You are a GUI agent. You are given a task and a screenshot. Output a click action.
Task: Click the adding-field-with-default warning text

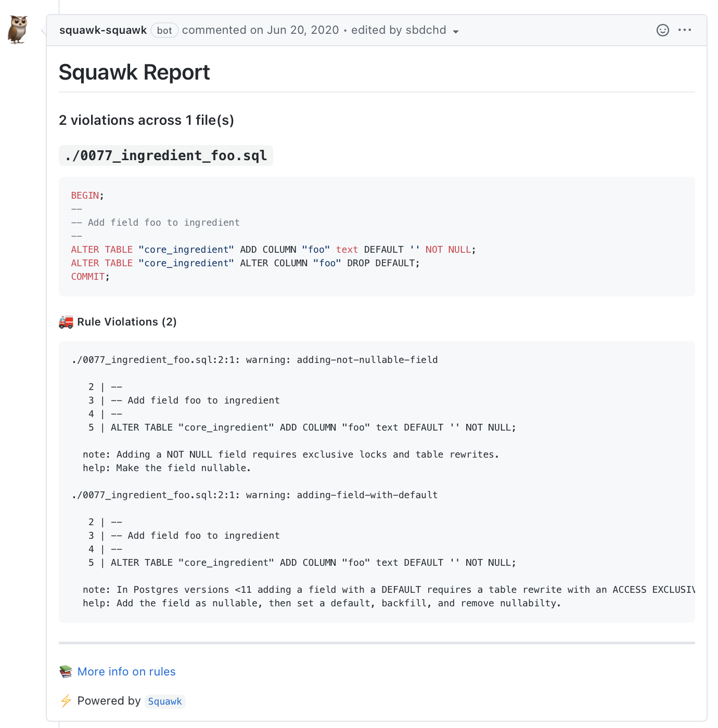[x=366, y=495]
